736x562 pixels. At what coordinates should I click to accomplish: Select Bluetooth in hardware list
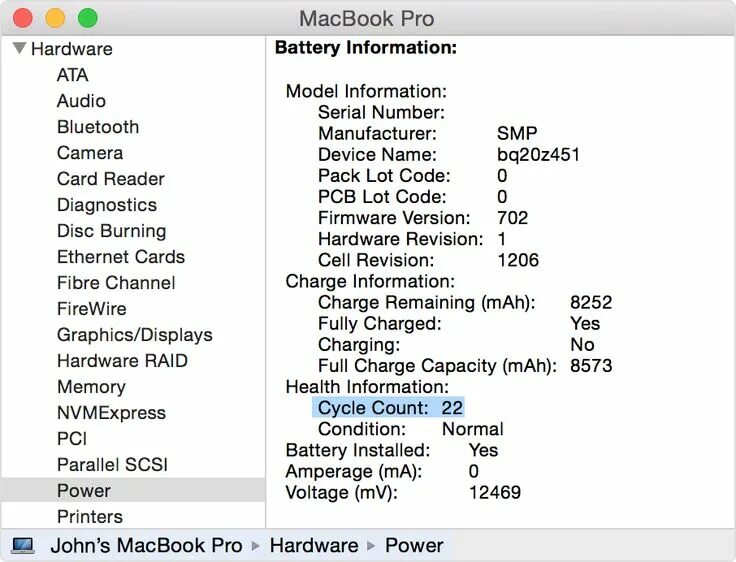[x=98, y=127]
